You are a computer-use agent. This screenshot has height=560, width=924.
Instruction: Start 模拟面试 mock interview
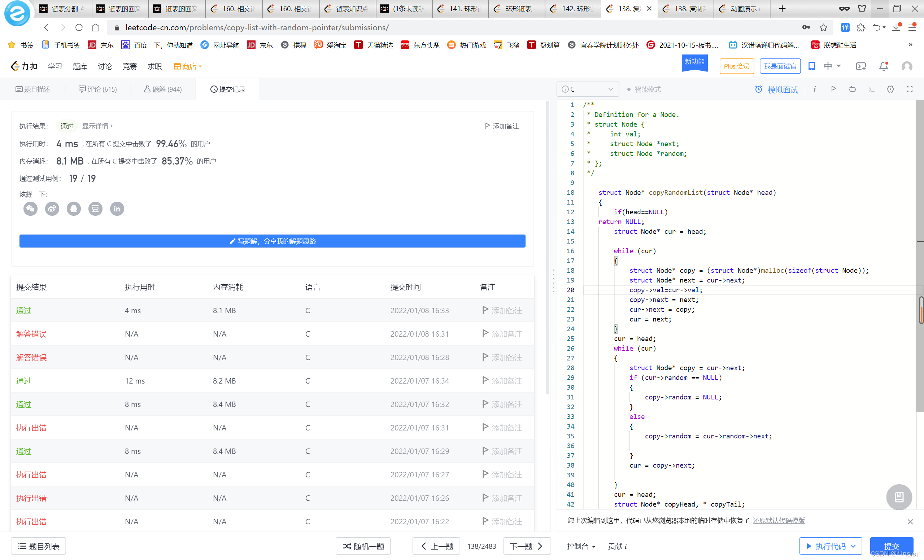tap(776, 89)
